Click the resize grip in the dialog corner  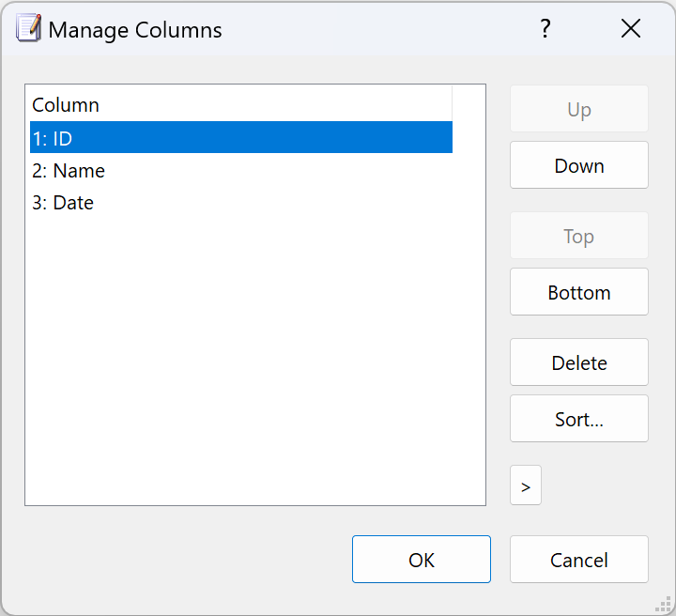click(663, 604)
